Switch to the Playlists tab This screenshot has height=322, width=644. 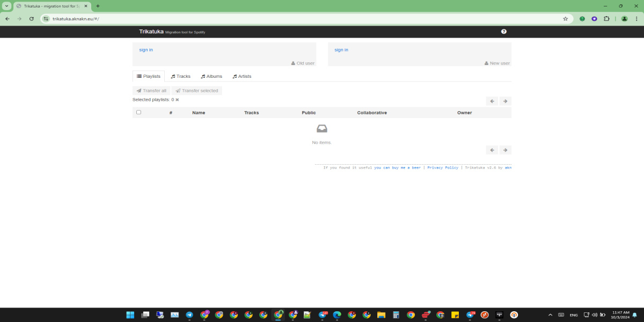(149, 76)
